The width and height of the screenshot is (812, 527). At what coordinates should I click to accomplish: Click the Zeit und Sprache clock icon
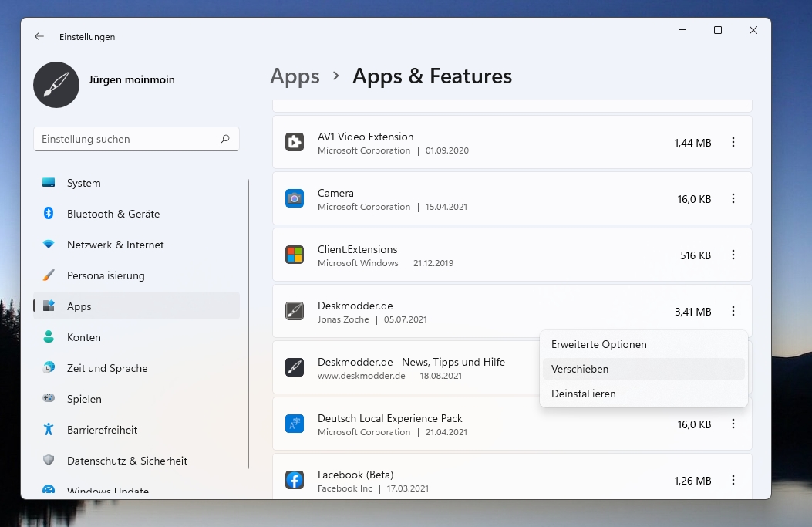(x=49, y=367)
